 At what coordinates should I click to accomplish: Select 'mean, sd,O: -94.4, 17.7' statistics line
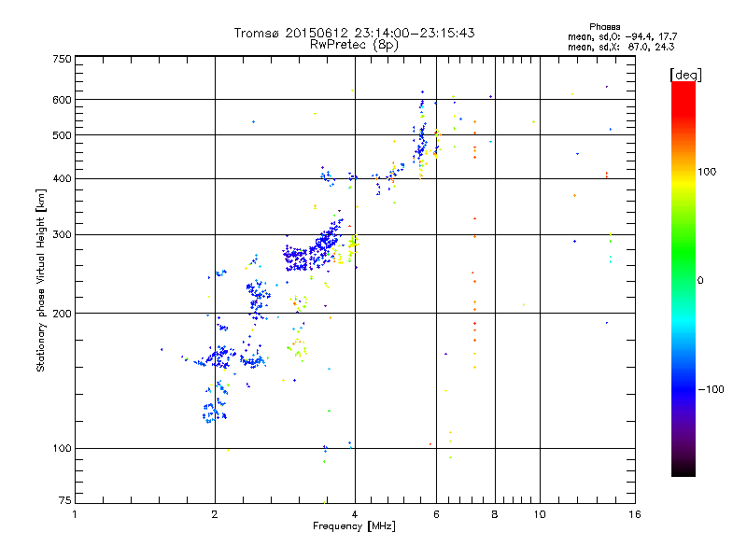coord(622,36)
